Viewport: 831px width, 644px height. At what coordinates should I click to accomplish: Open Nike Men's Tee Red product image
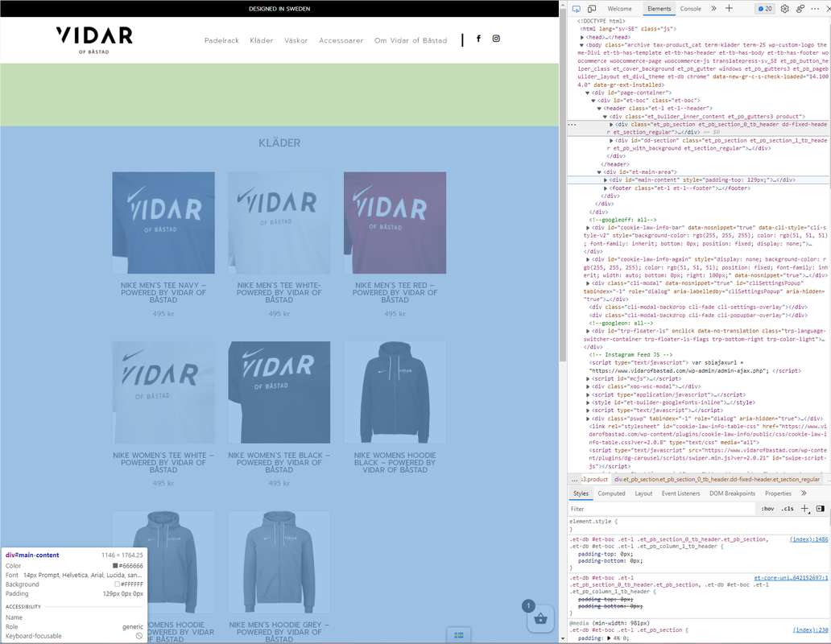(x=395, y=222)
